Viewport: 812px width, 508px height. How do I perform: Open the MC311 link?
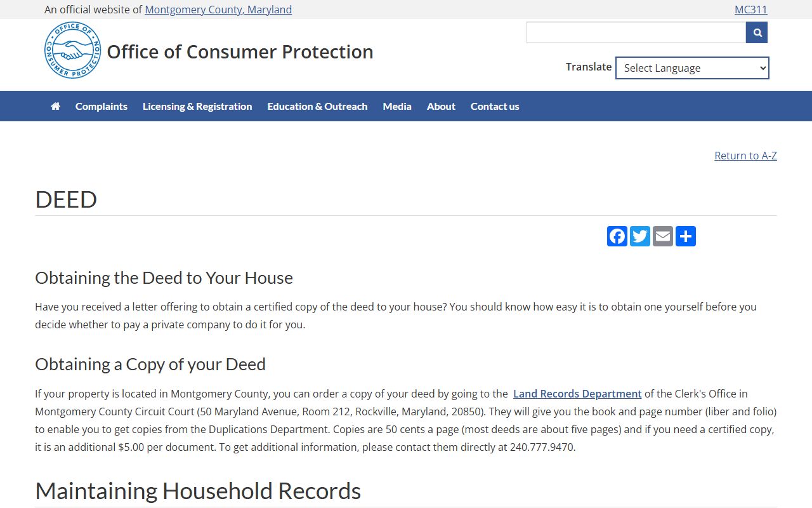click(751, 10)
